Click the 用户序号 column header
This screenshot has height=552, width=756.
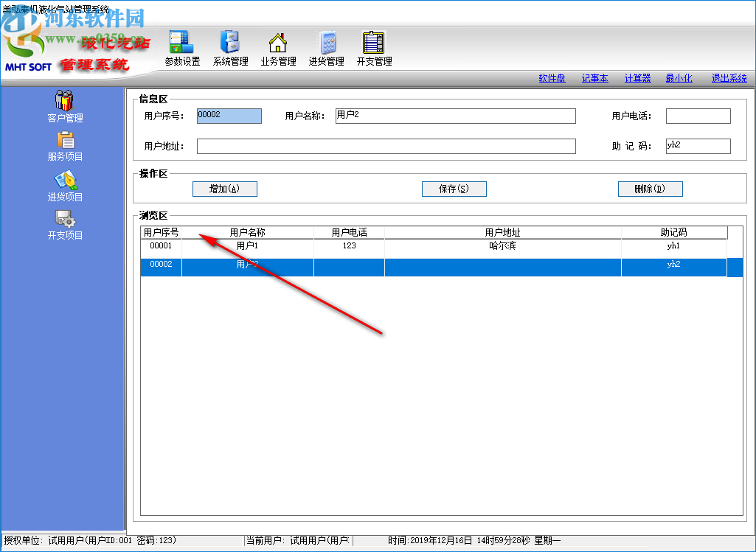coord(161,232)
